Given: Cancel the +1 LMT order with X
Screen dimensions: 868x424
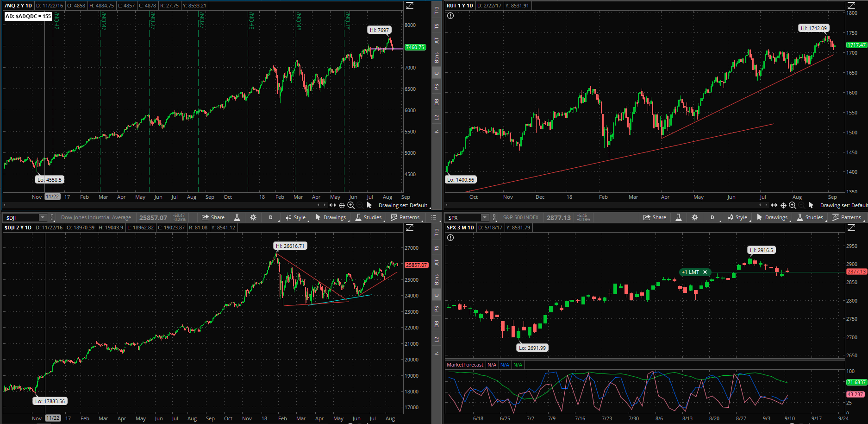Looking at the screenshot, I should click(705, 272).
